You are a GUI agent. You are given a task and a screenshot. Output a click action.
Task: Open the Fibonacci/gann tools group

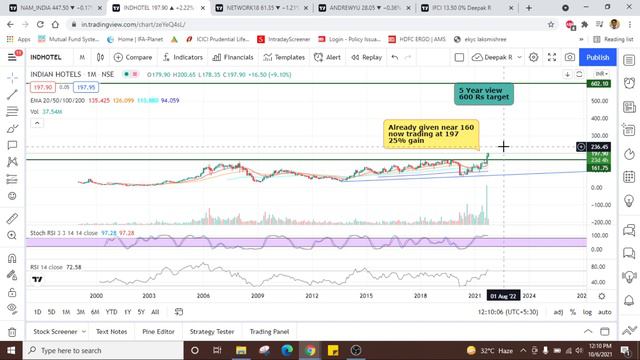point(12,111)
